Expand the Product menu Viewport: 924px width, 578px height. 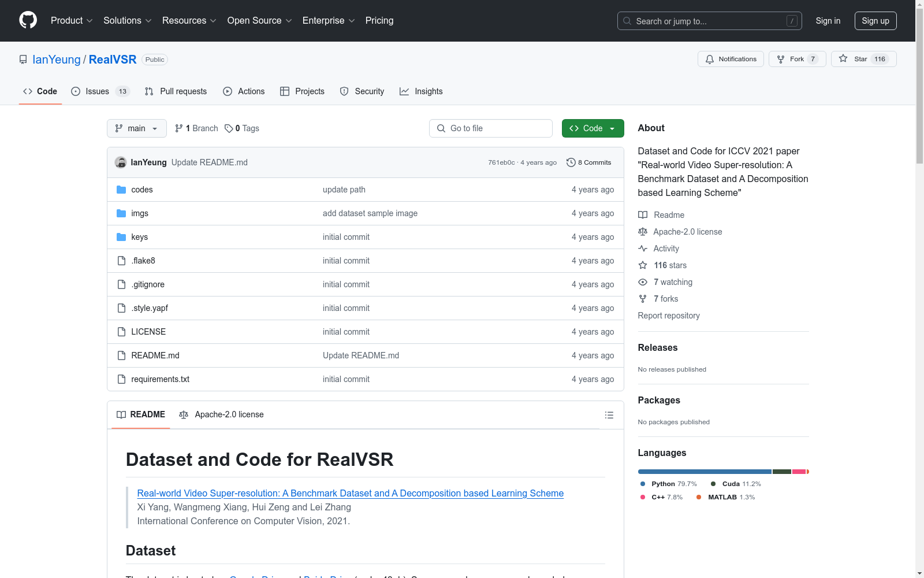[x=72, y=21]
